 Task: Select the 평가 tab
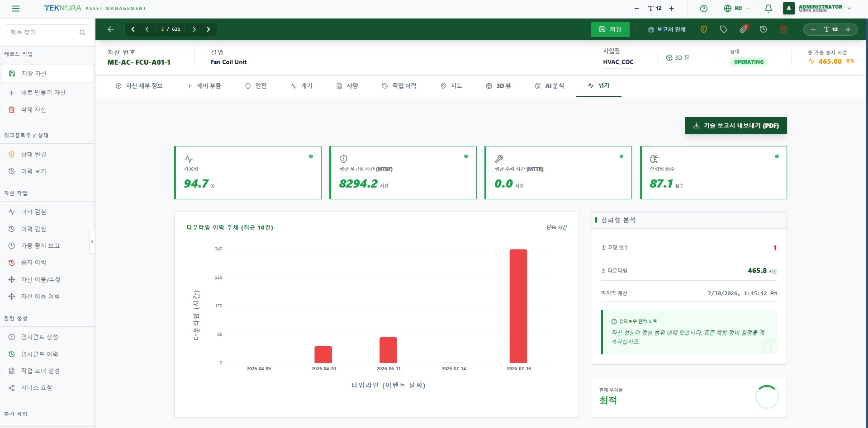tap(598, 85)
